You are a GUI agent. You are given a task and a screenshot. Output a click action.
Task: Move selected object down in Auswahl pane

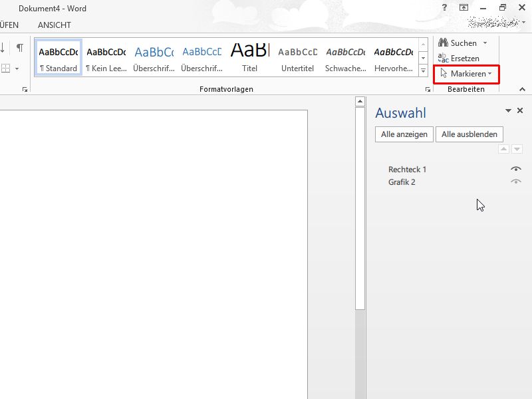click(x=517, y=149)
